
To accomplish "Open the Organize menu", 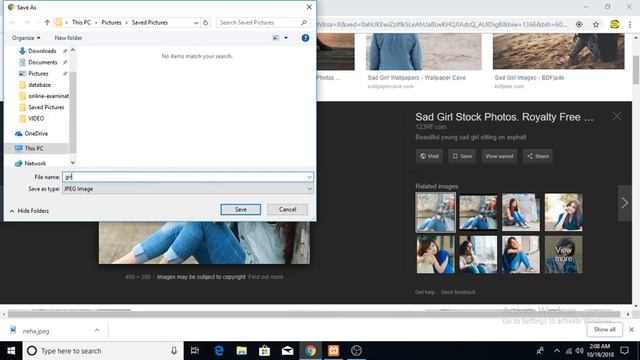I will tap(26, 38).
